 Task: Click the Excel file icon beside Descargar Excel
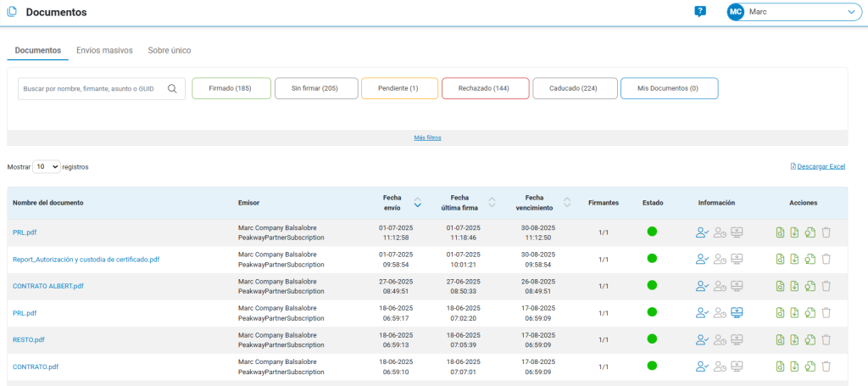pos(793,166)
